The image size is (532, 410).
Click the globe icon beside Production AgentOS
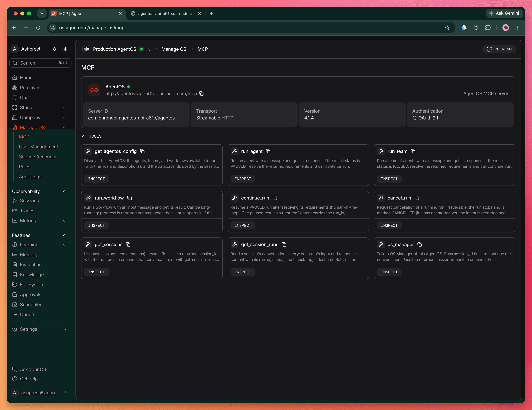86,49
